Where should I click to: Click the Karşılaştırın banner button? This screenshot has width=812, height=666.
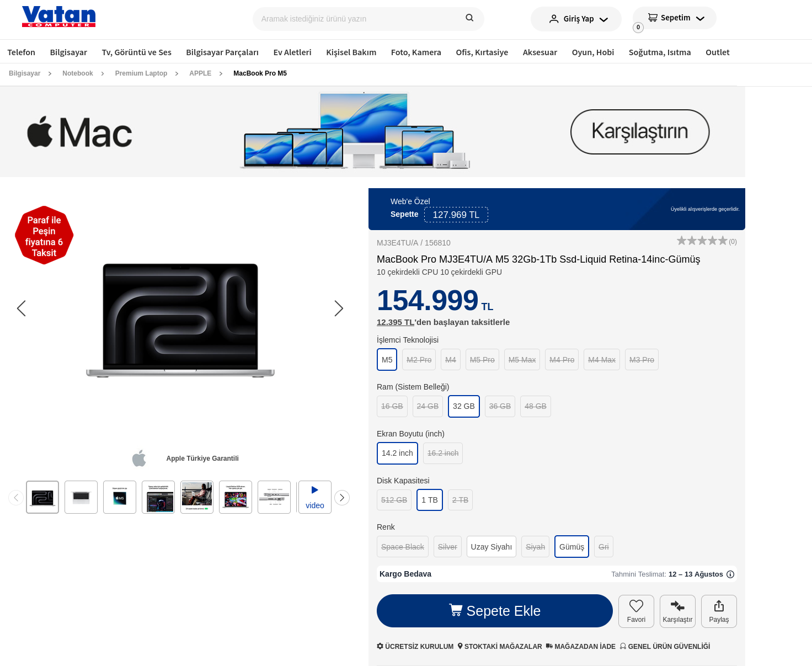pos(640,132)
